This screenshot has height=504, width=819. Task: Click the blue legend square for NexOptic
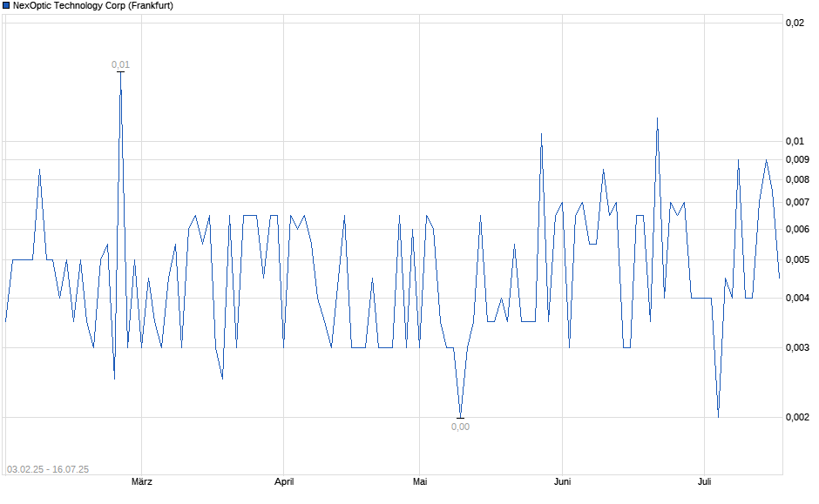click(x=6, y=6)
